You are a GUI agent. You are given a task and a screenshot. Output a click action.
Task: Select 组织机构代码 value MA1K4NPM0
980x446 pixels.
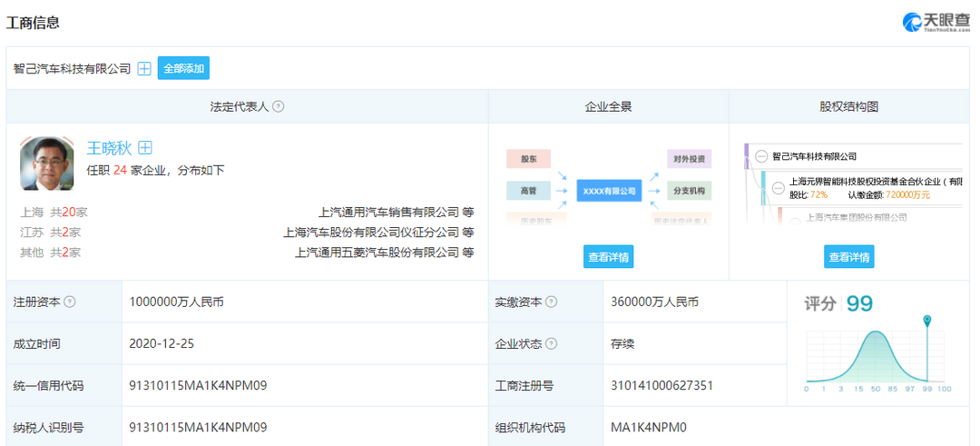click(649, 428)
